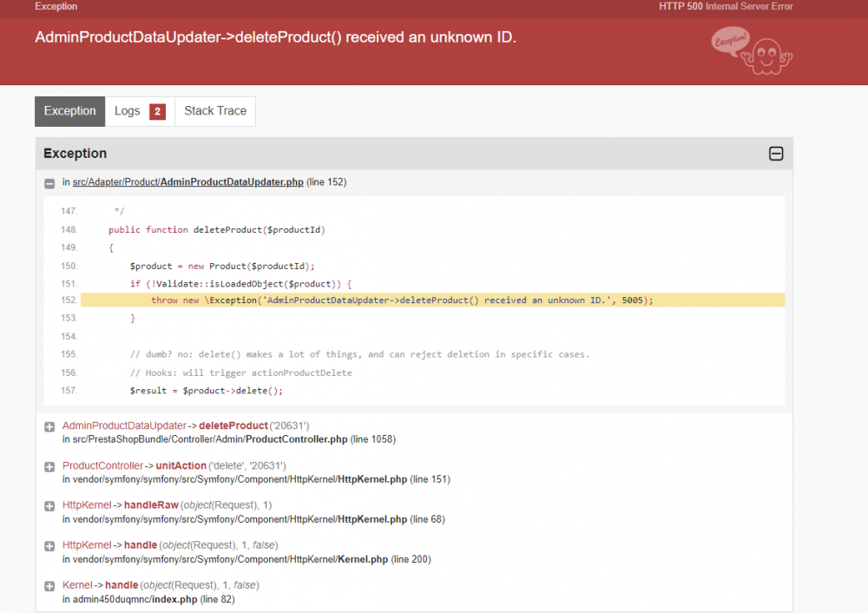Expand the ProductController->unitAction trace entry
The image size is (868, 613).
coord(49,467)
